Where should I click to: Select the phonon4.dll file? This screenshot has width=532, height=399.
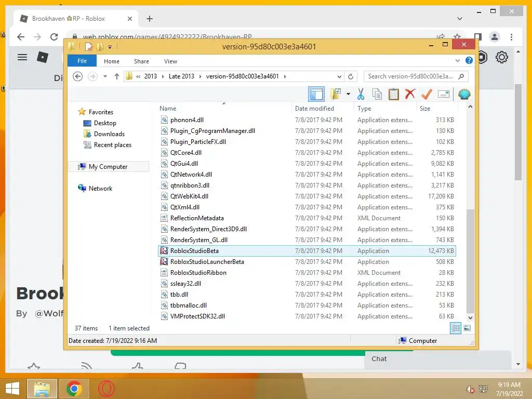[x=307, y=120]
